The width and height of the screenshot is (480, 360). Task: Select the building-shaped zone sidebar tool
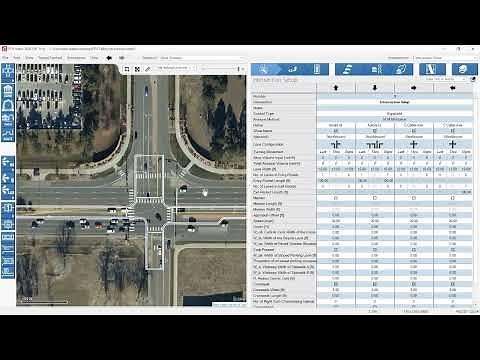point(8,91)
